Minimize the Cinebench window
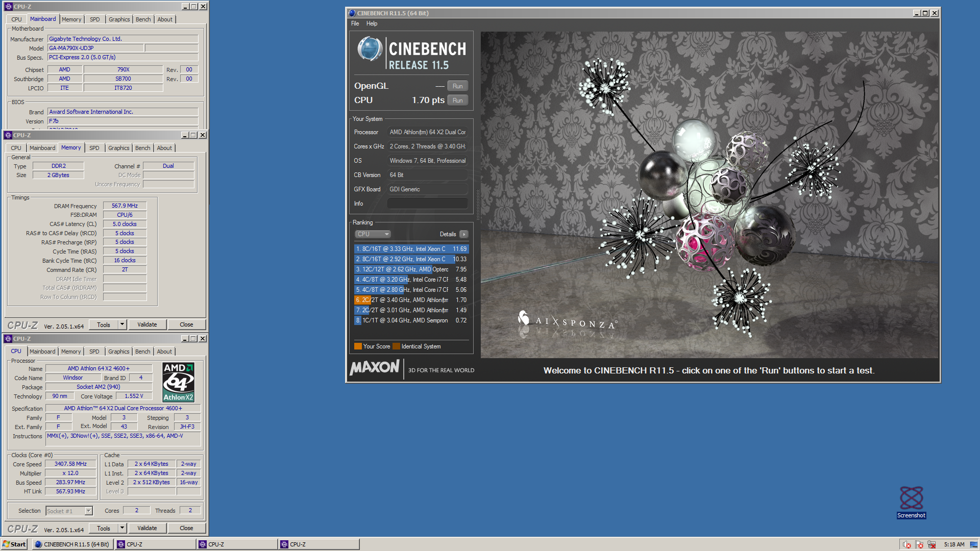 (x=917, y=13)
